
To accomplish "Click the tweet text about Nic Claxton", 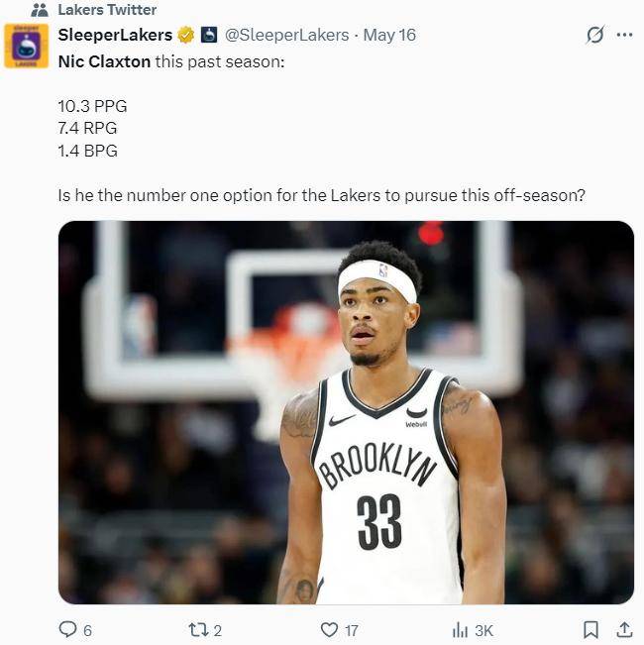I will point(321,129).
